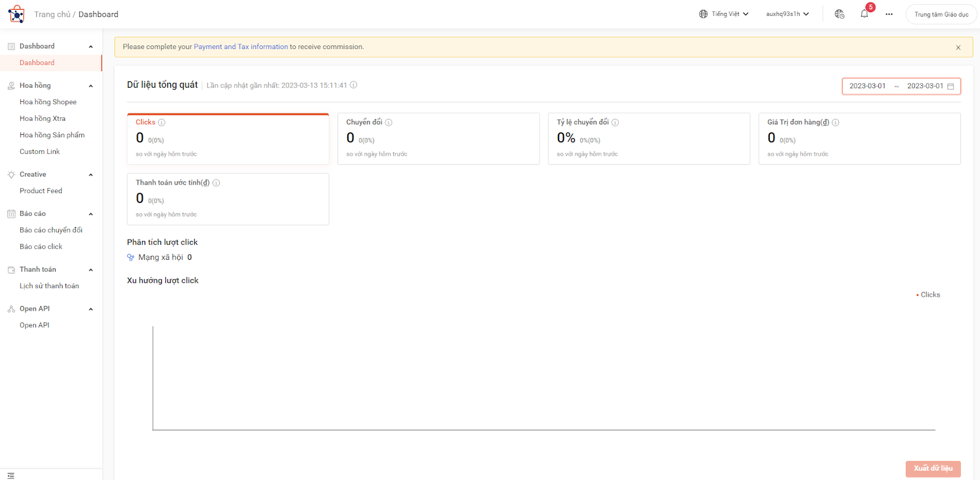This screenshot has height=480, width=980.
Task: Collapse the Thanh toán sidebar group
Action: click(91, 270)
